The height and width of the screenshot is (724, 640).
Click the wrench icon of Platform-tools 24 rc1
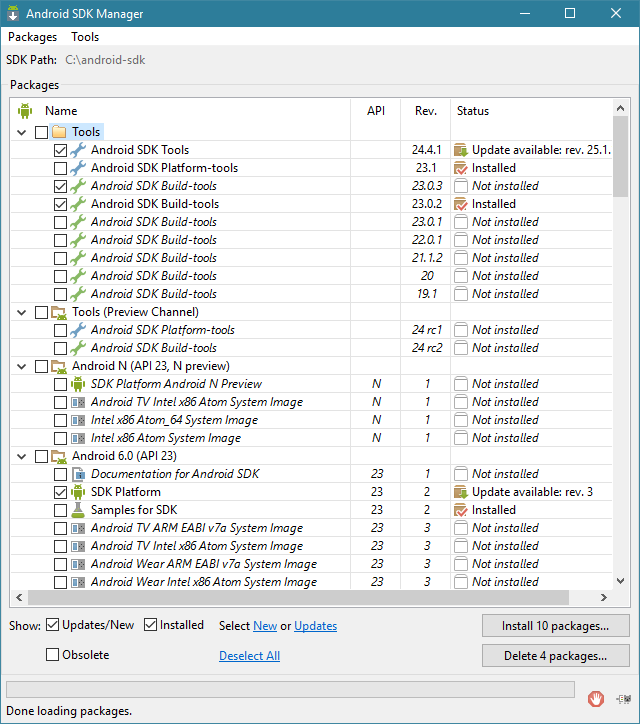point(78,330)
